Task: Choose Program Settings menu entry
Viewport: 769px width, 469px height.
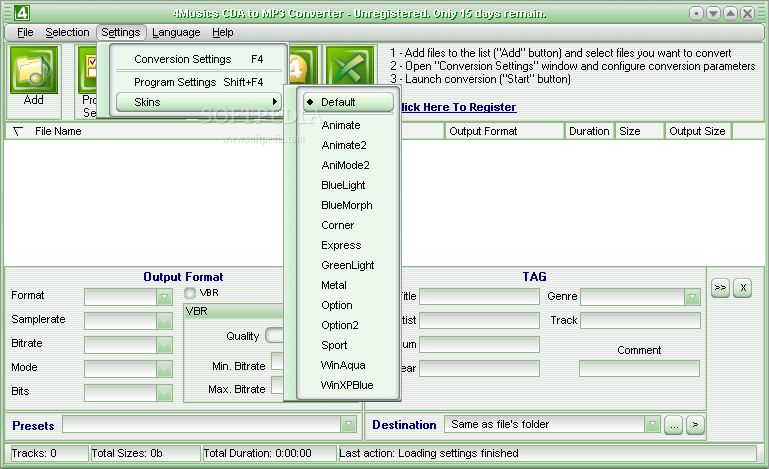Action: [x=199, y=82]
